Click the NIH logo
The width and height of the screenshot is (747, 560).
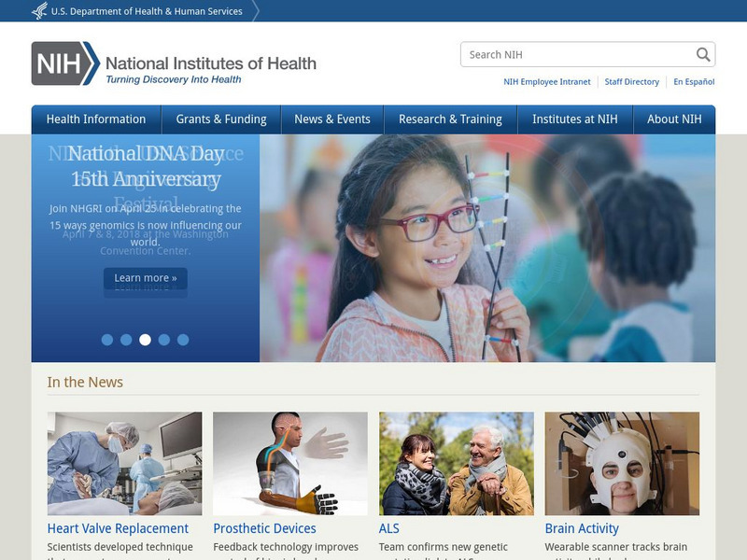coord(65,63)
